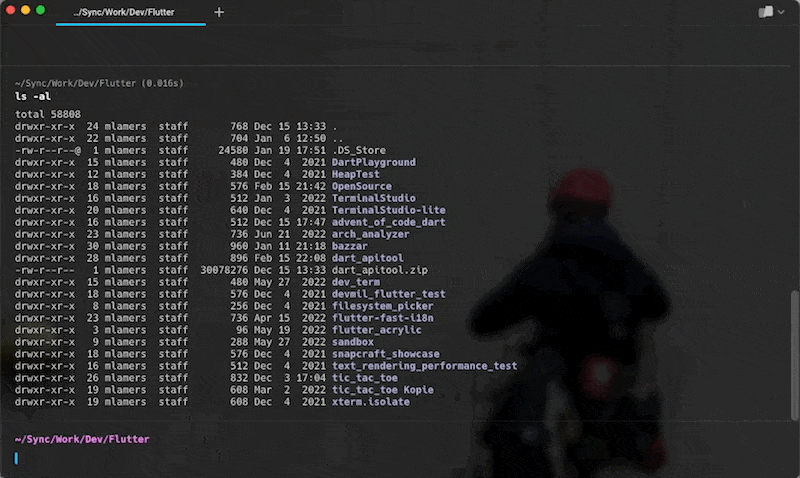Screen dimensions: 800x478
Task: Click the dart_apitool directory name
Action: [x=367, y=258]
